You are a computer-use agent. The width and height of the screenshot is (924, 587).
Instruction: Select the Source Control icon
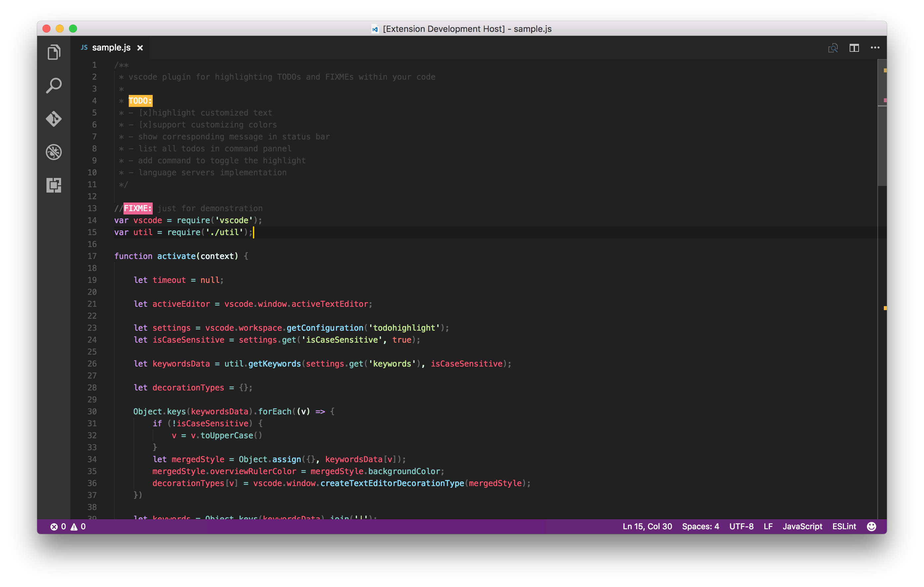(54, 118)
